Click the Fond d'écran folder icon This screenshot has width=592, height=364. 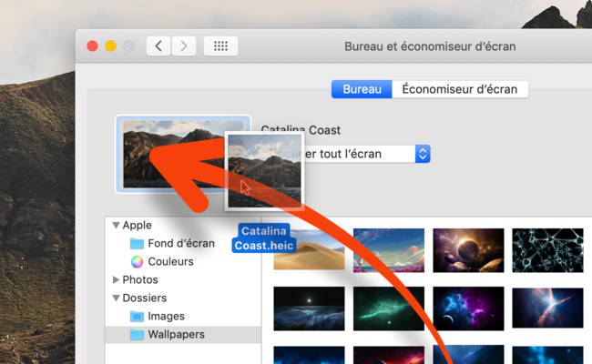(137, 244)
